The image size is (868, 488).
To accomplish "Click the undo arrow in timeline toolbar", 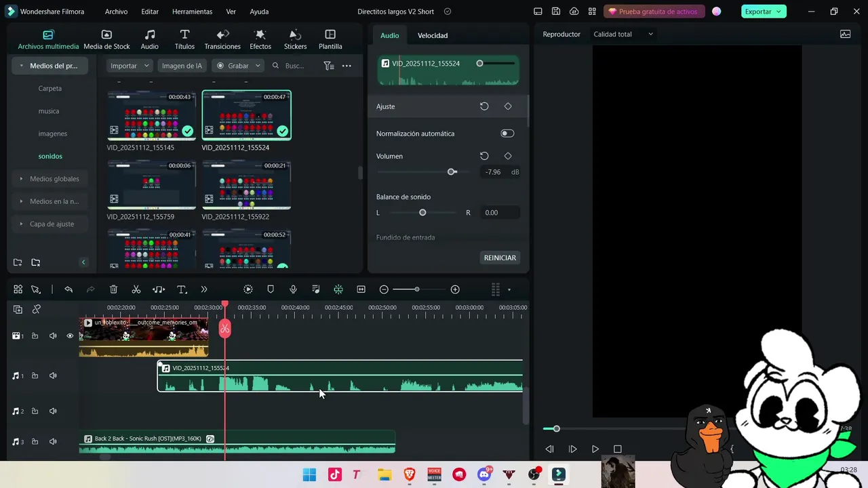I will pos(68,289).
